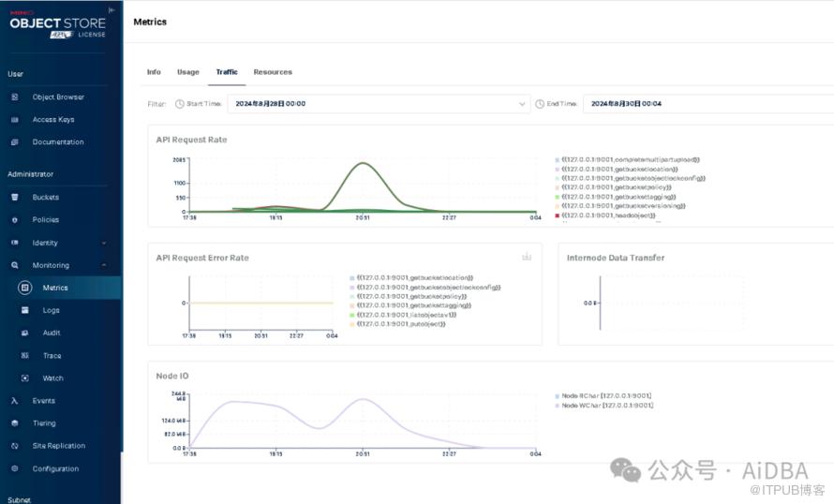
Task: Collapse the Monitoring menu section
Action: click(x=104, y=266)
